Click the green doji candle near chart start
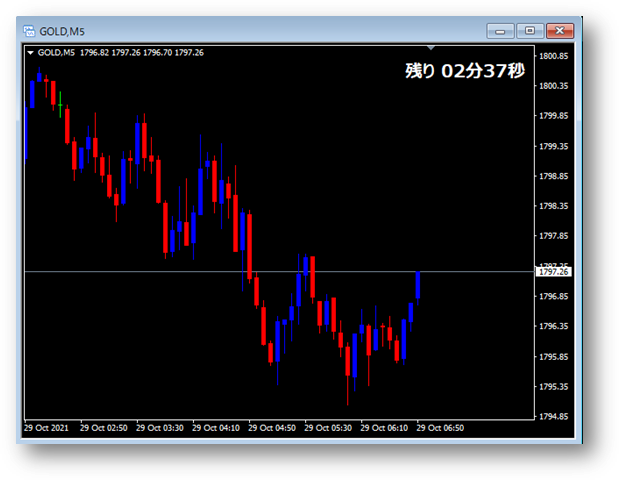 (x=60, y=105)
